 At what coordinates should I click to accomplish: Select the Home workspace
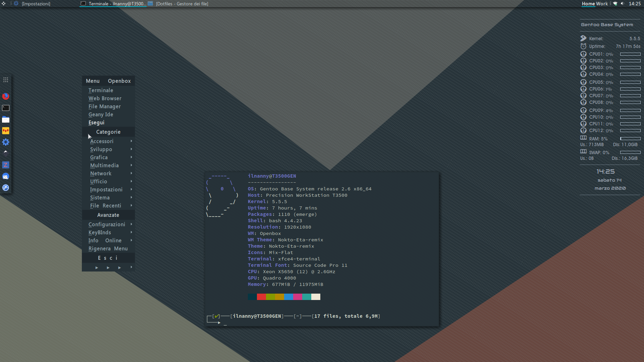point(588,4)
